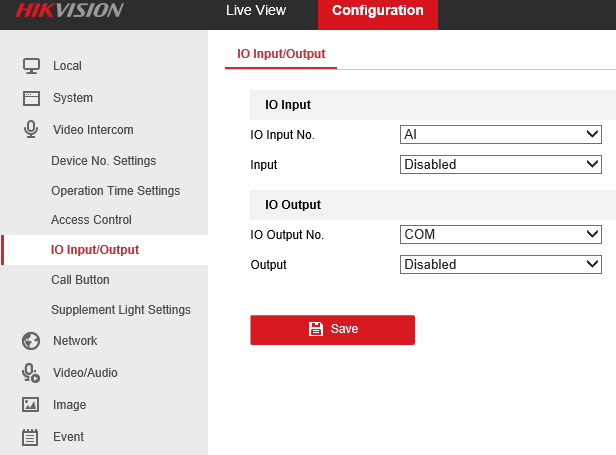Click the microphone icon for Video Intercom
This screenshot has height=455, width=616.
pos(31,130)
